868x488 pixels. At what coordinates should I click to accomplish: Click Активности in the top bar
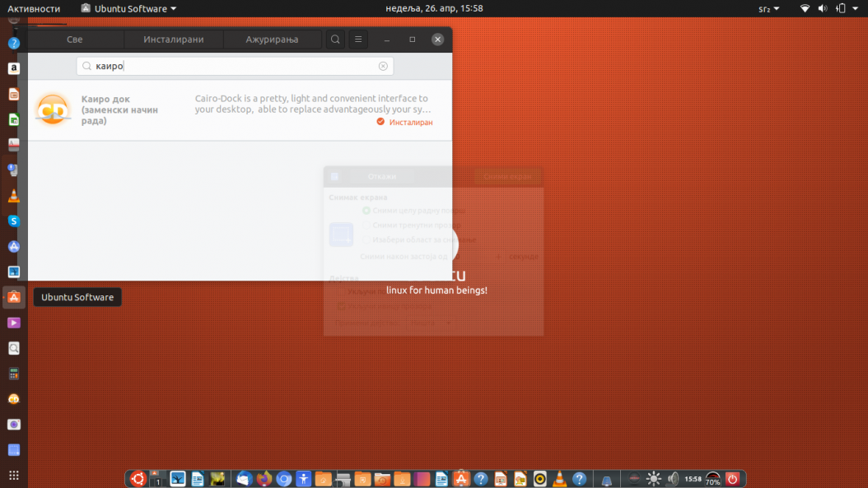[x=34, y=8]
